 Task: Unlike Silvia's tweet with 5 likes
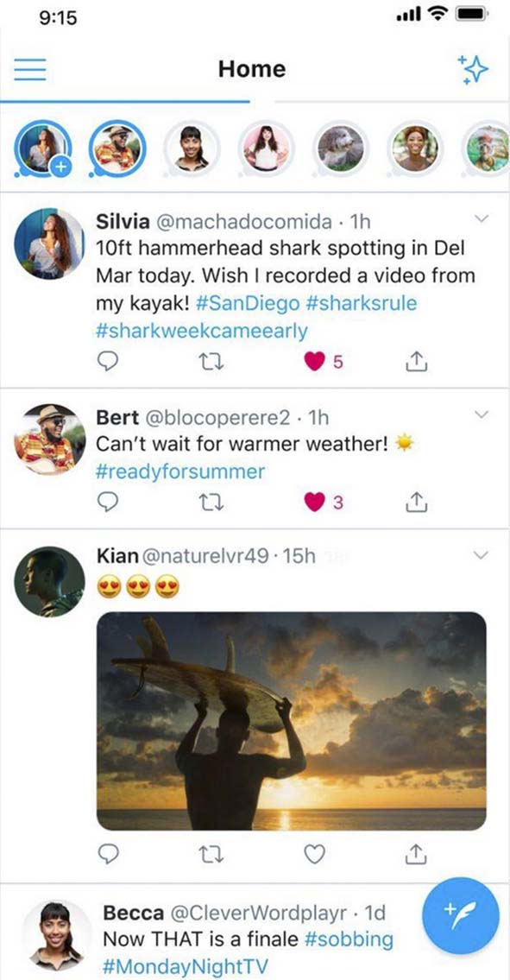(x=315, y=361)
